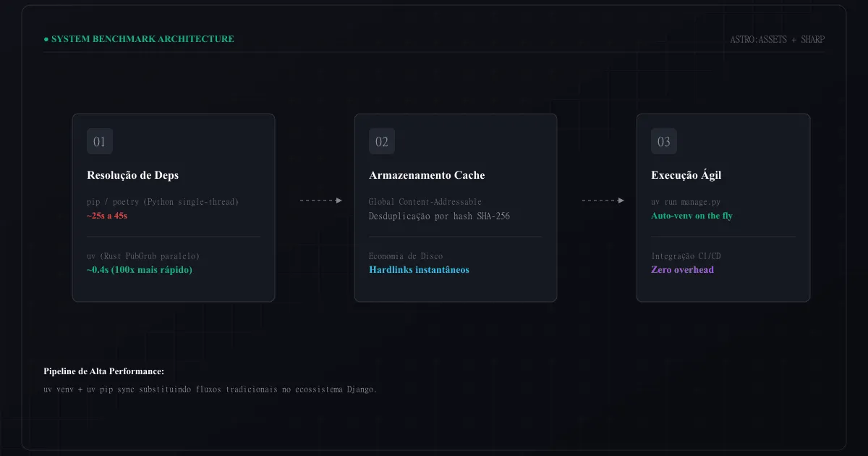Select the 'Execução Ágil' card heading
Image resolution: width=868 pixels, height=456 pixels.
pyautogui.click(x=686, y=175)
